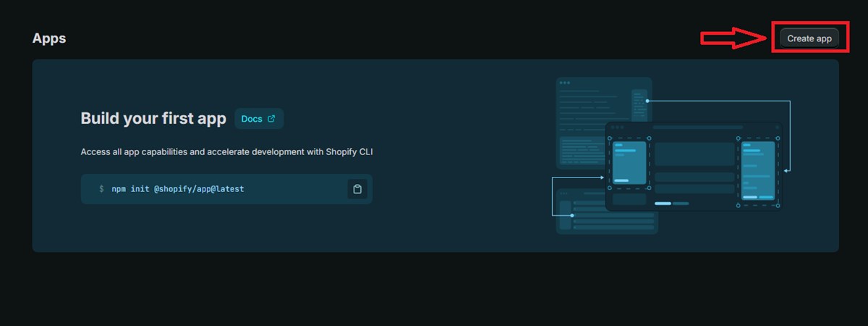
Task: Click the small side block in illustration's top window
Action: [x=639, y=105]
